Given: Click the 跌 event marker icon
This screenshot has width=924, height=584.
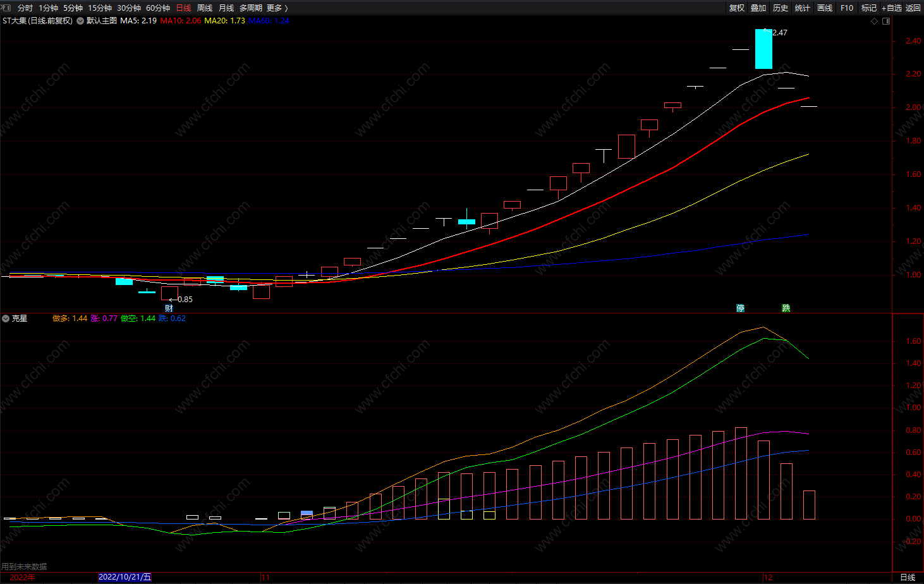Looking at the screenshot, I should pyautogui.click(x=786, y=308).
